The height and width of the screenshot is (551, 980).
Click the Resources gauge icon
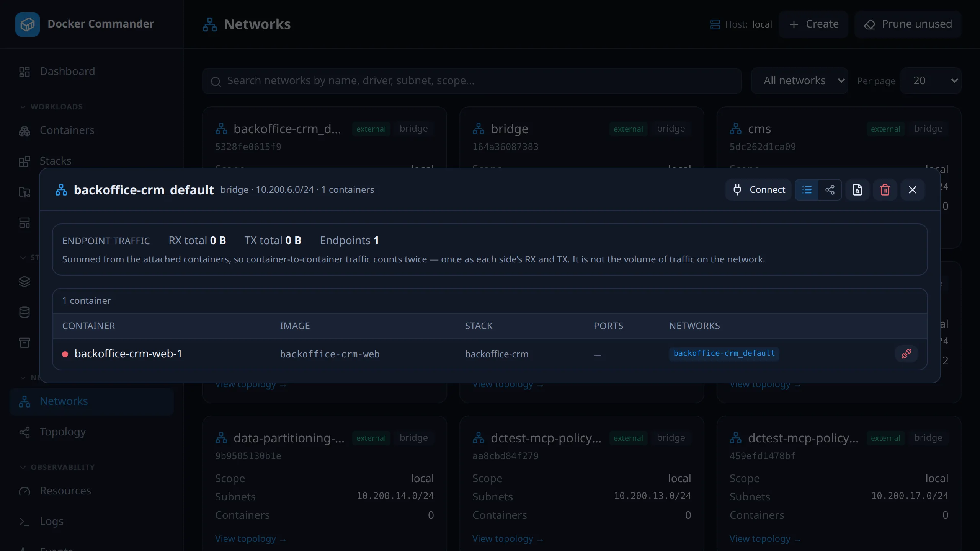click(x=24, y=491)
